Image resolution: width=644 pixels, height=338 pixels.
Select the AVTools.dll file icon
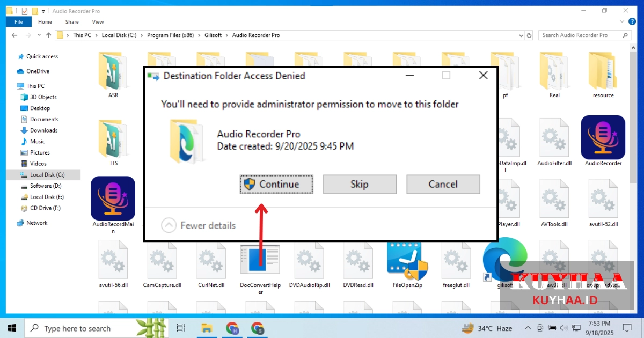click(554, 199)
